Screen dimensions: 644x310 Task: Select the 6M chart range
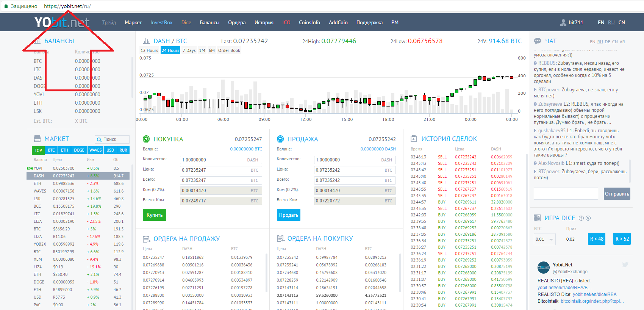[x=211, y=50]
